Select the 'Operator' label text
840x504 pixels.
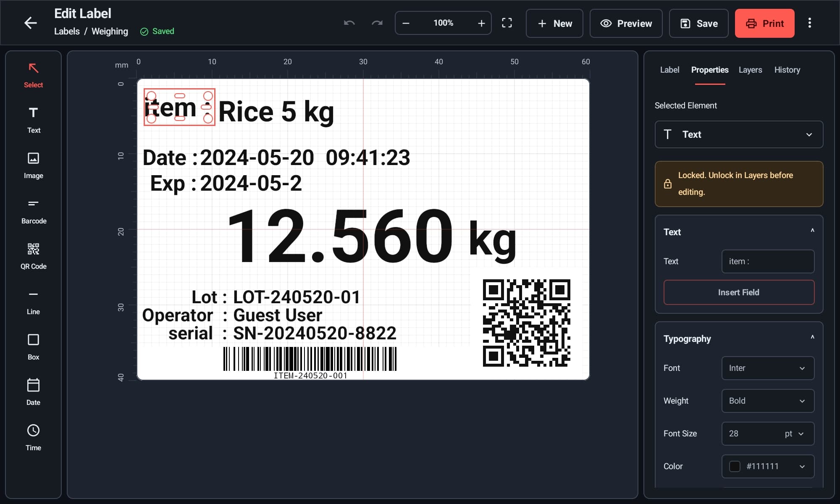tap(178, 315)
